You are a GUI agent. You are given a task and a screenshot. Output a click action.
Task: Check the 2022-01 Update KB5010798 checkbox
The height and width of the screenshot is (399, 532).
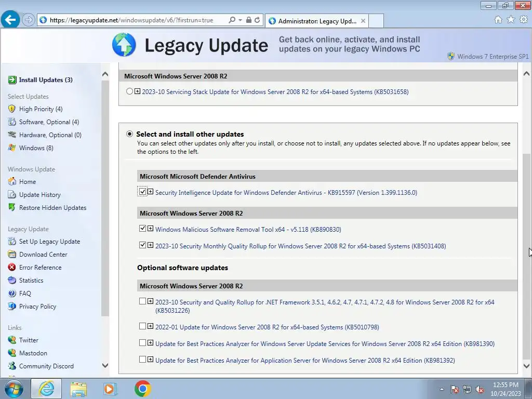142,326
